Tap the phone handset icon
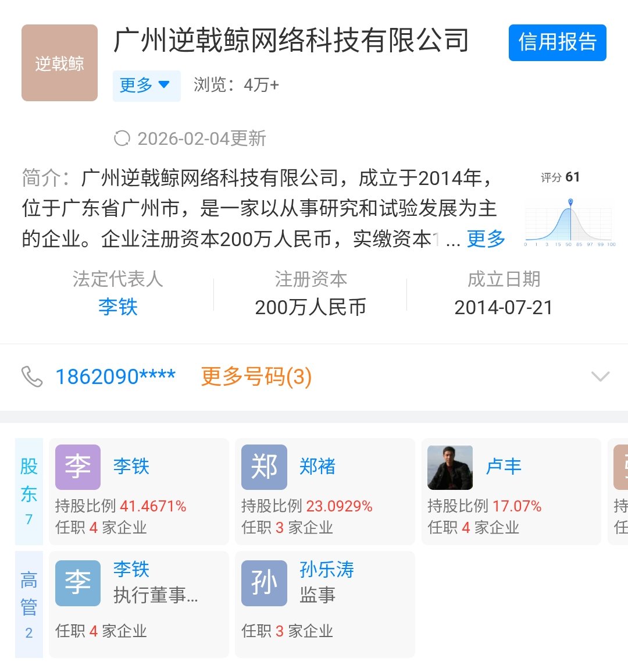This screenshot has width=628, height=672. pos(32,376)
